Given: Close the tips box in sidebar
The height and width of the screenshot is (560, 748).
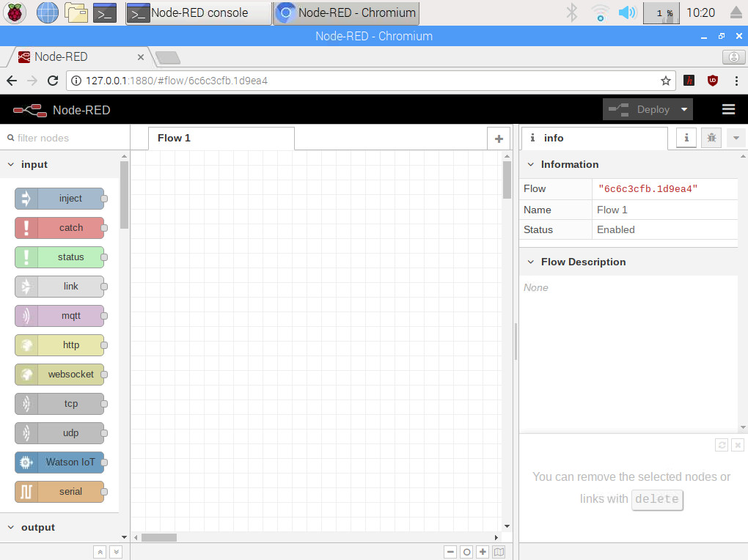Looking at the screenshot, I should 738,445.
